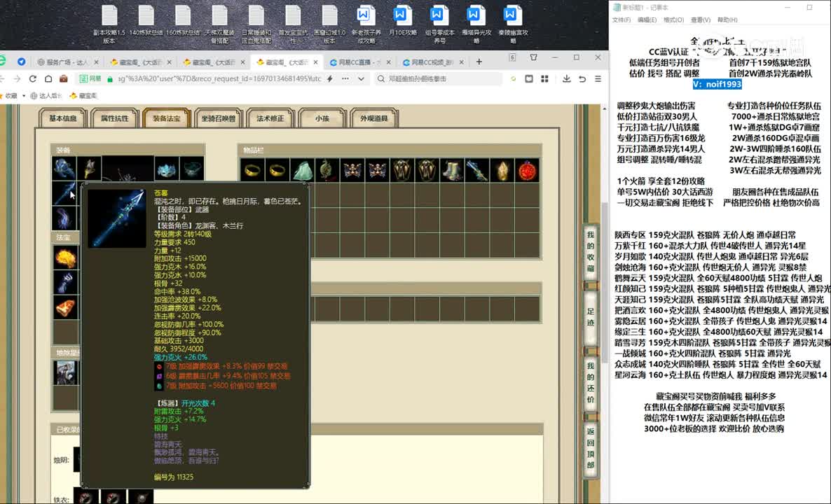The height and width of the screenshot is (504, 831).
Task: Select the blue claw 法宝 item
Action: pos(65,283)
